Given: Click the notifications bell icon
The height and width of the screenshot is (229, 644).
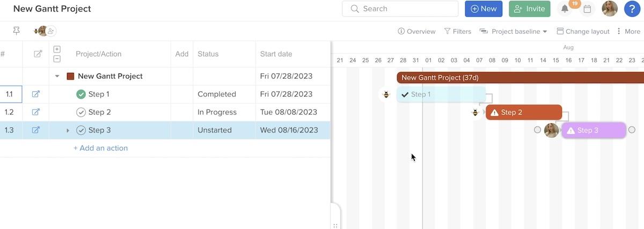Looking at the screenshot, I should click(x=565, y=9).
